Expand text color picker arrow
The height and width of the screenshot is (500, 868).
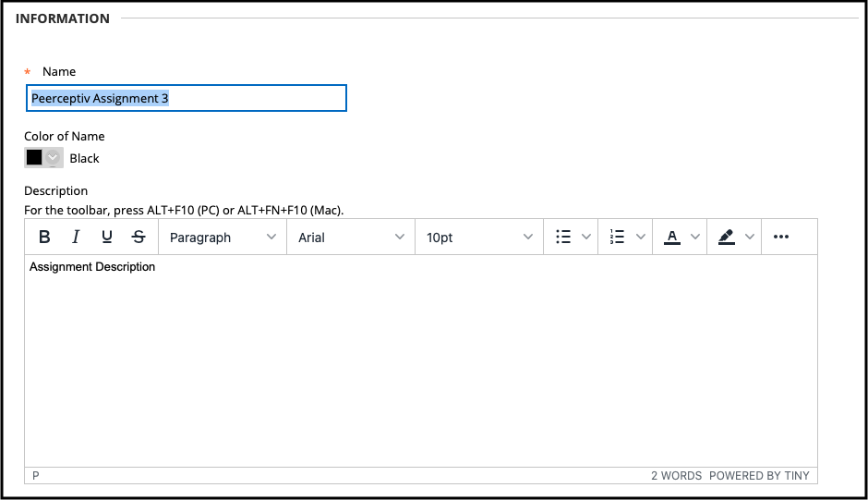(695, 238)
